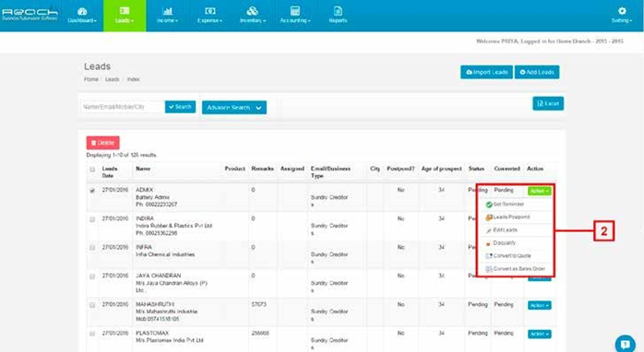Open the chat bubble icon
Screen dimensions: 644x352
tap(626, 344)
